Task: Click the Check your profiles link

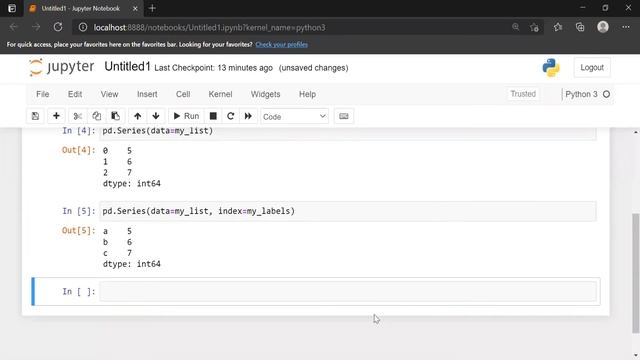Action: 282,44
